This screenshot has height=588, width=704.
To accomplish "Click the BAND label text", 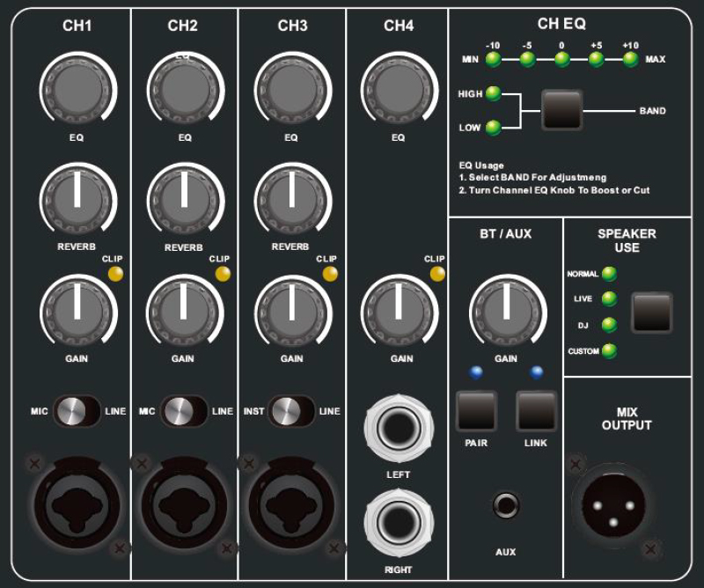I will click(652, 111).
